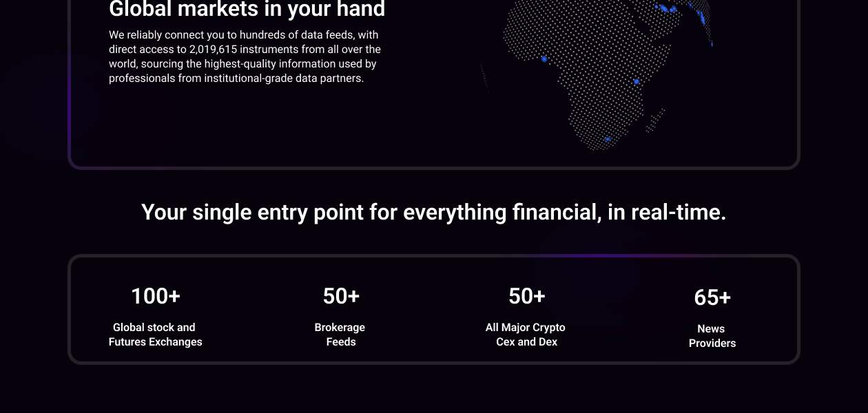Screen dimensions: 868x413
Task: Click the "100+" statistic number
Action: tap(156, 296)
